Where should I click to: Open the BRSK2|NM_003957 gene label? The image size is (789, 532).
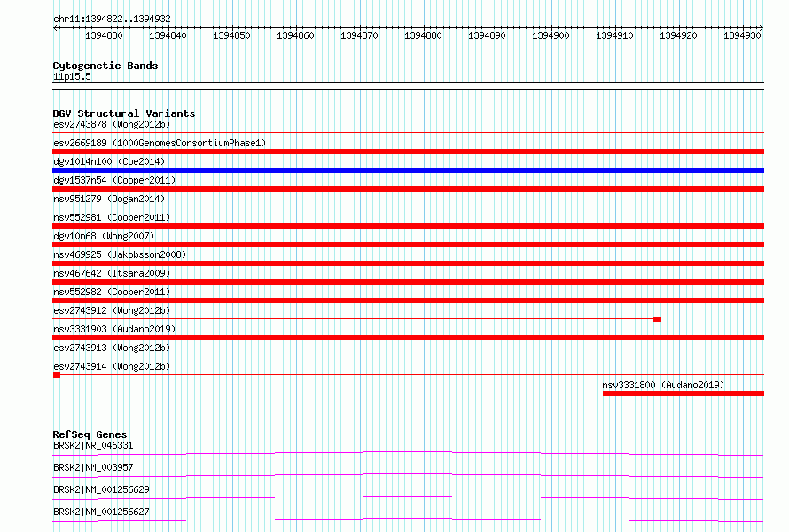(x=93, y=467)
